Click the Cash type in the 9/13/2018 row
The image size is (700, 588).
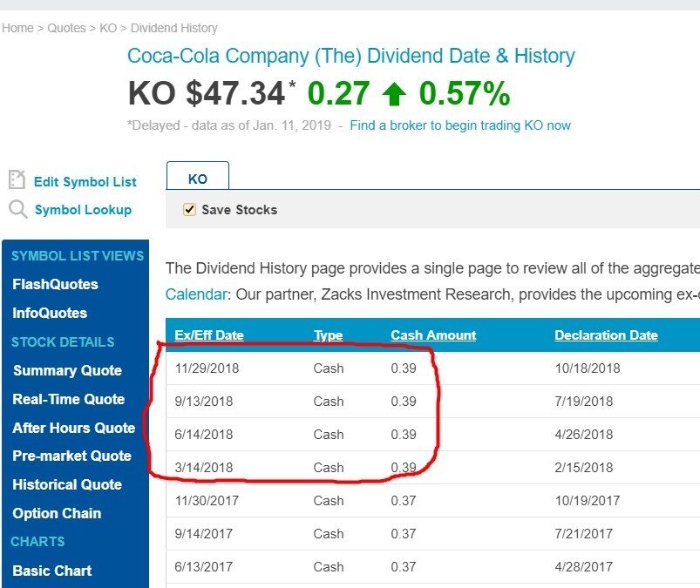pos(329,401)
